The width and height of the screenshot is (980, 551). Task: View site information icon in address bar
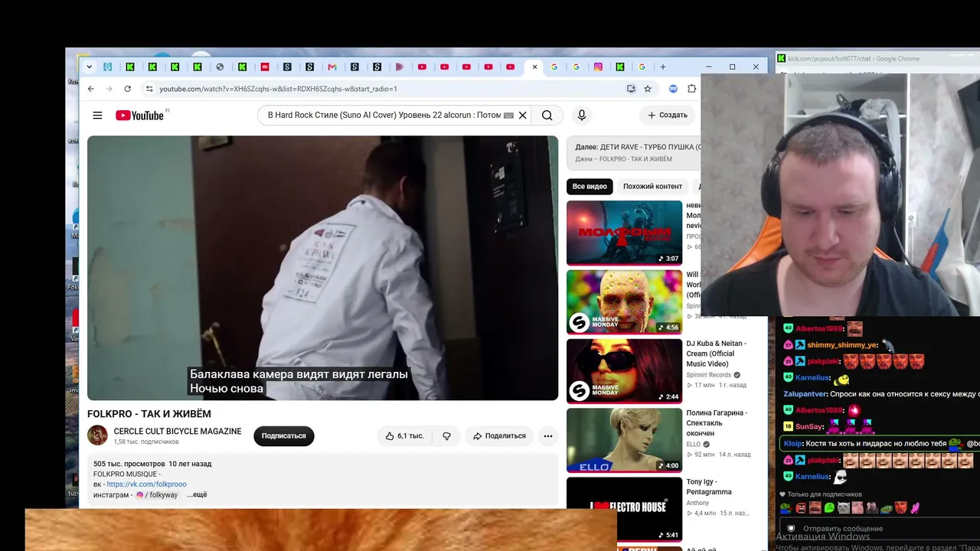[x=149, y=89]
